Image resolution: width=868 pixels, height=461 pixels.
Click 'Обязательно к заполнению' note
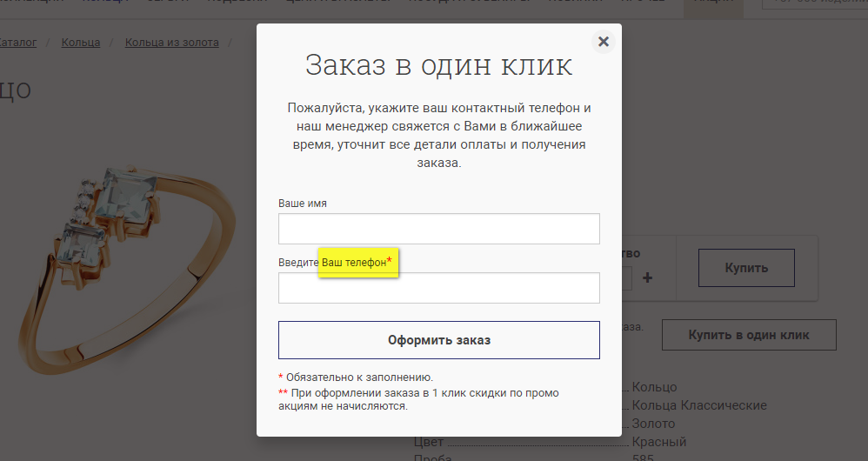click(x=356, y=377)
